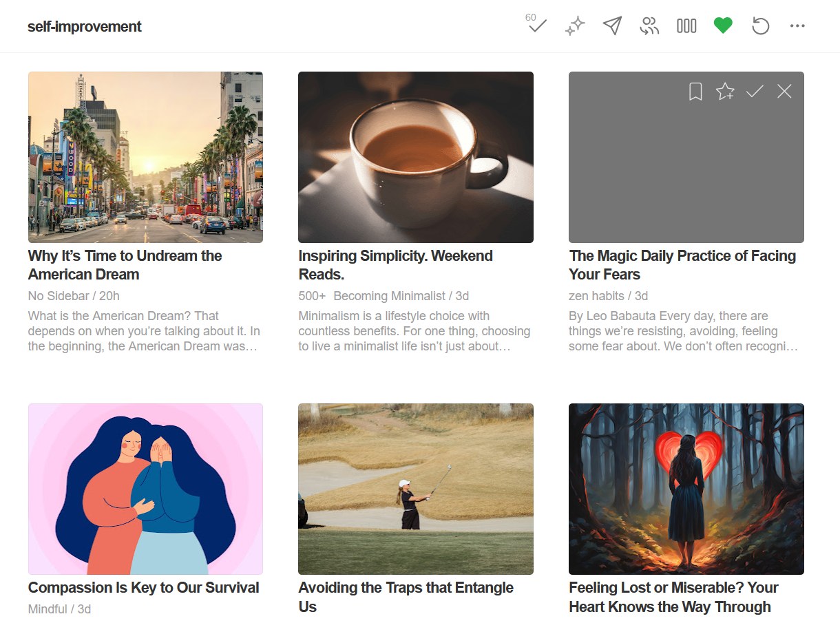Change the feed layout with the cards icon
Screen dimensions: 840x623
pyautogui.click(x=686, y=26)
